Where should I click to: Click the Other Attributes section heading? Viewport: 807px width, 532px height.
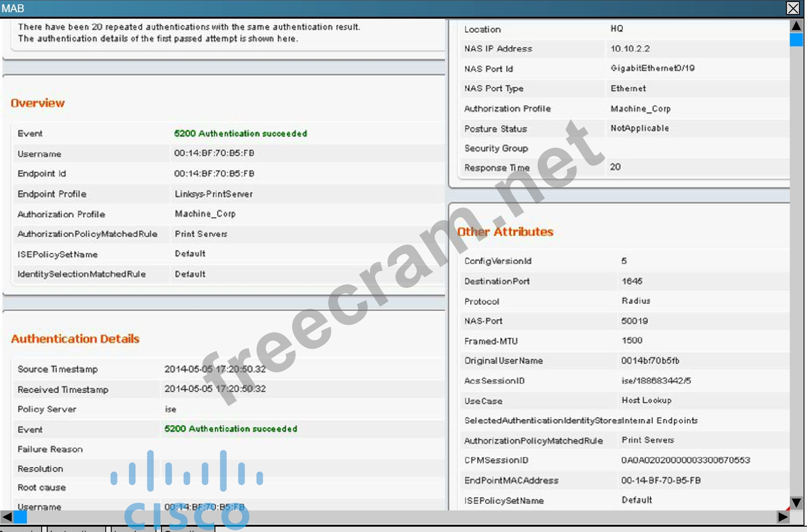point(505,232)
